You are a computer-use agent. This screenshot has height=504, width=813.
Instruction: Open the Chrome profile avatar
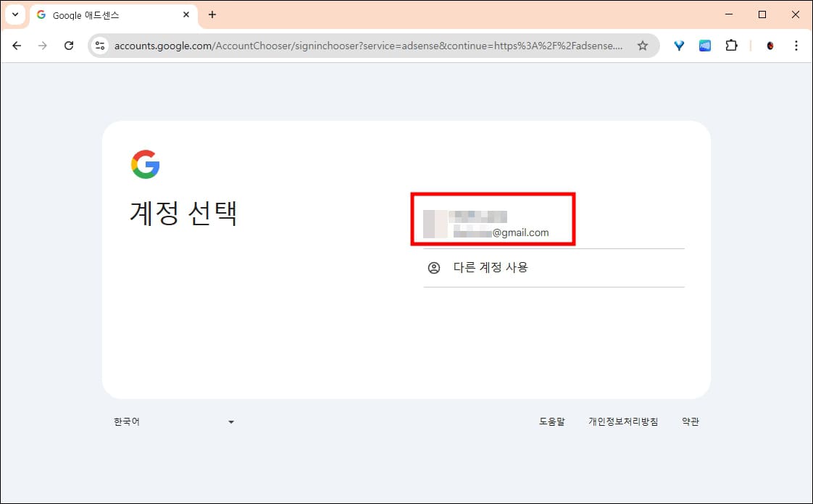coord(770,46)
